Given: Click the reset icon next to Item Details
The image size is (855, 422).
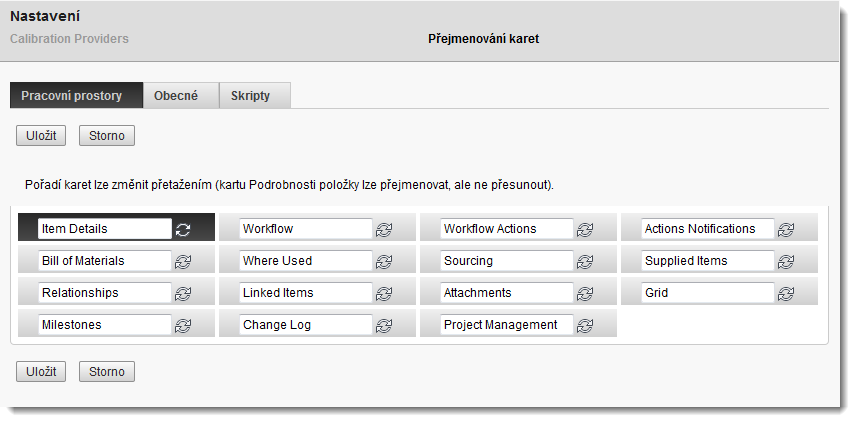Looking at the screenshot, I should (x=183, y=229).
